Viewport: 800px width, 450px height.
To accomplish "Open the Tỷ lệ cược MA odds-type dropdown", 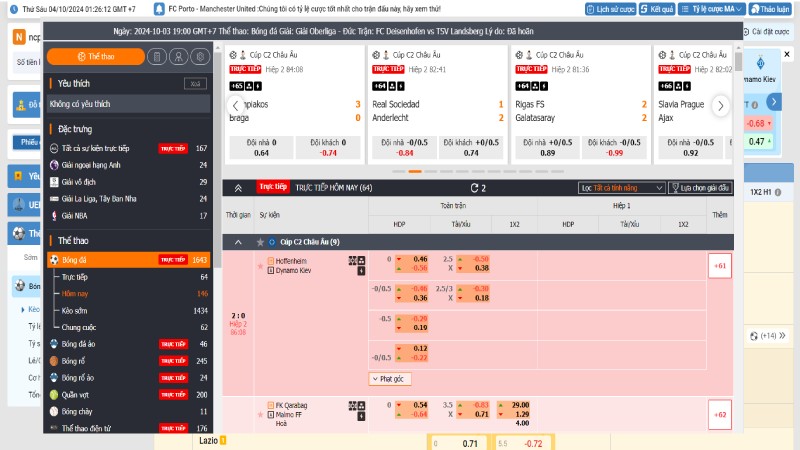I will click(712, 9).
